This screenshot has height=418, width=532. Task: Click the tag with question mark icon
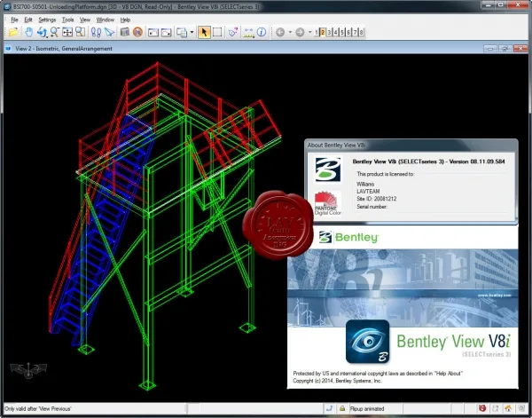[233, 32]
